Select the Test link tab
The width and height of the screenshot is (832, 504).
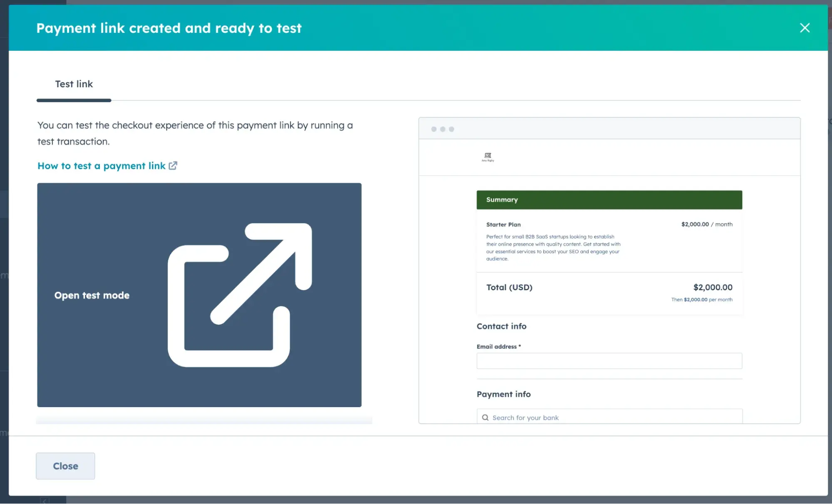coord(74,84)
